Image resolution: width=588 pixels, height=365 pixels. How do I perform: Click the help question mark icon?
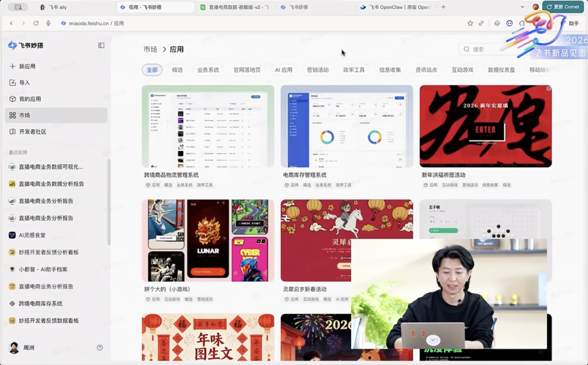click(100, 348)
